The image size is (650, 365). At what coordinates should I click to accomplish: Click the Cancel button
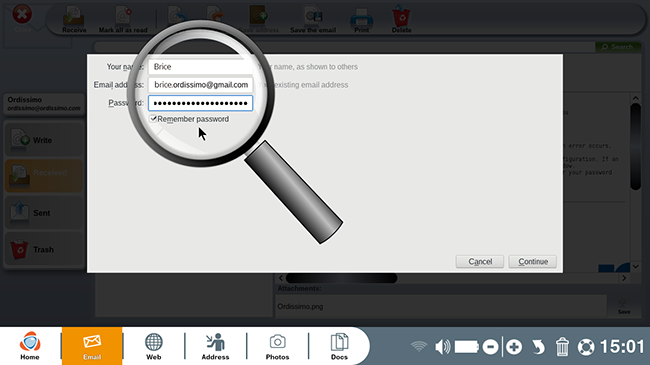pos(480,262)
